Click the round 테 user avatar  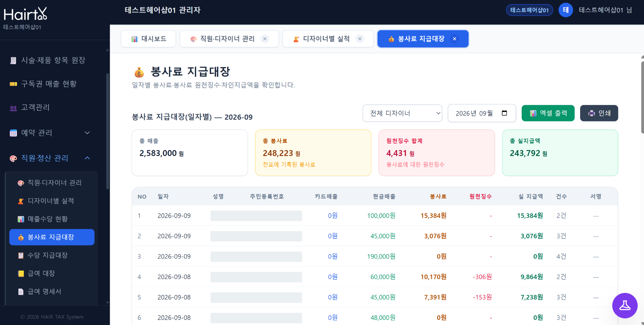coord(566,10)
